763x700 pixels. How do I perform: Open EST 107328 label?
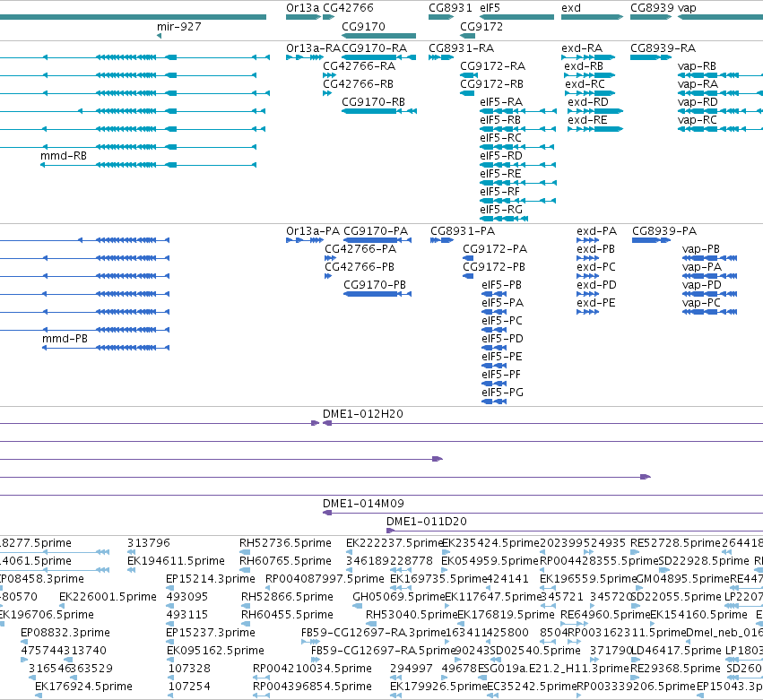pos(189,669)
